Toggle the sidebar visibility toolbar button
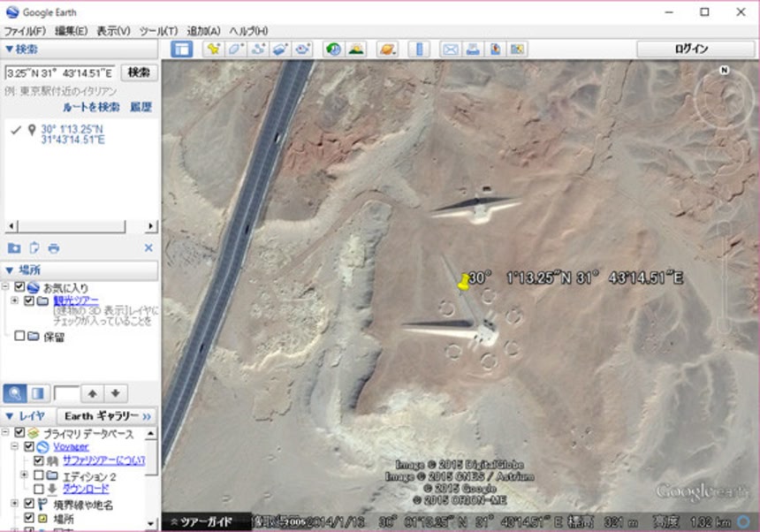 click(182, 49)
